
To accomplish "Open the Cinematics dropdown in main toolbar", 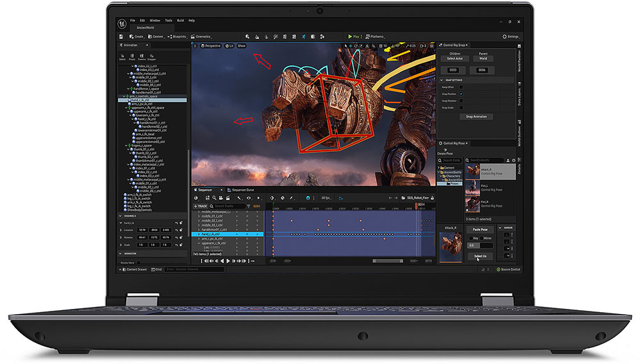I will [201, 37].
